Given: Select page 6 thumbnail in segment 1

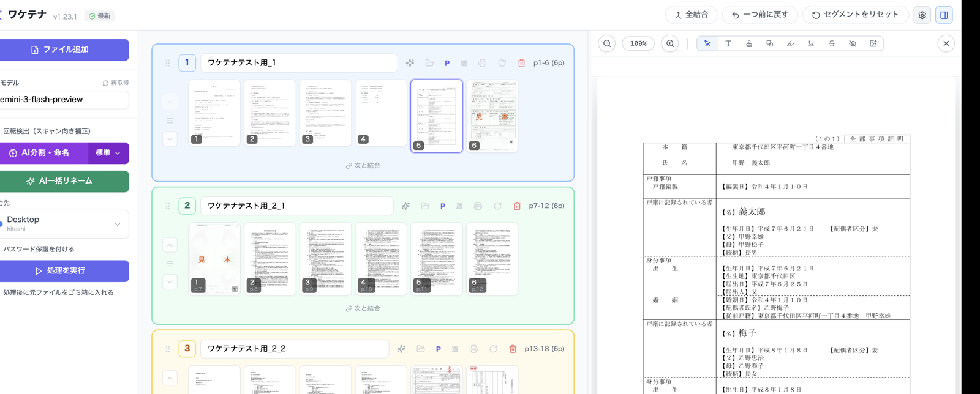Looking at the screenshot, I should click(x=492, y=116).
